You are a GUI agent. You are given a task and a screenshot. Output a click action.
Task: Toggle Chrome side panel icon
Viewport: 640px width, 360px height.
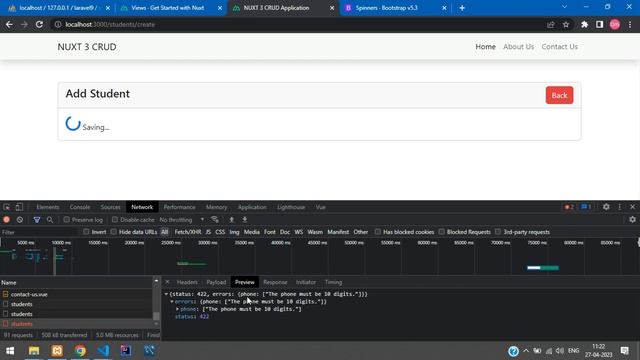(x=599, y=24)
